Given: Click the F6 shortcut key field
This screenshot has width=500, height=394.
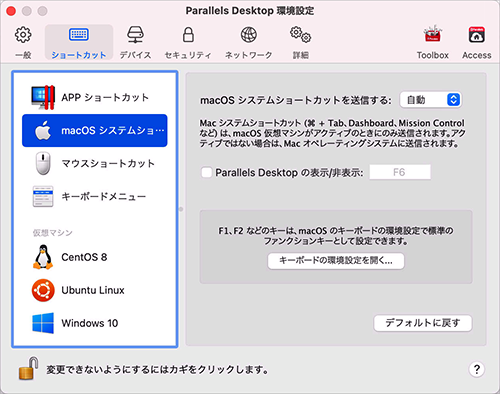Looking at the screenshot, I should tap(400, 172).
